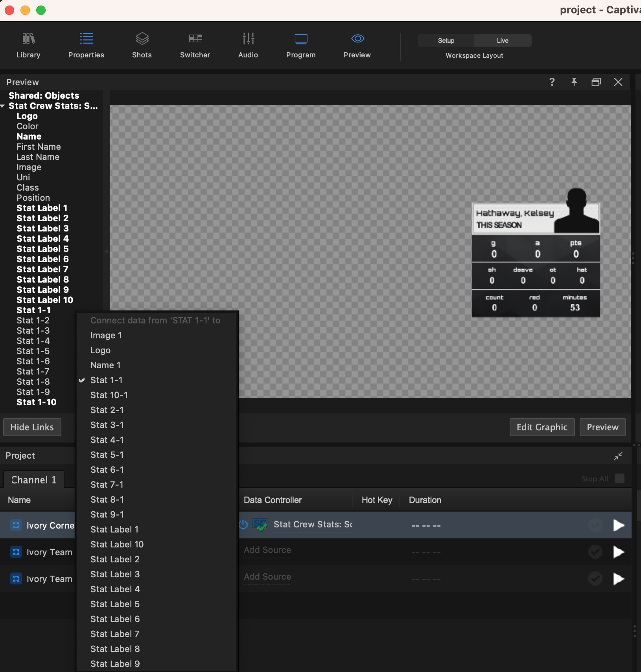This screenshot has width=641, height=672.
Task: Select Stat 2-1 in the connect menu
Action: click(107, 410)
